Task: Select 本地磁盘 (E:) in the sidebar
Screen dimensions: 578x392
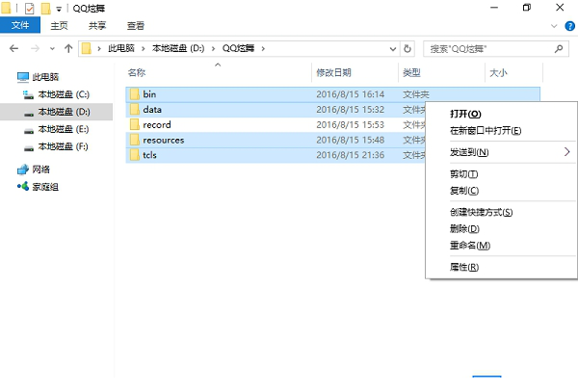Action: 64,129
